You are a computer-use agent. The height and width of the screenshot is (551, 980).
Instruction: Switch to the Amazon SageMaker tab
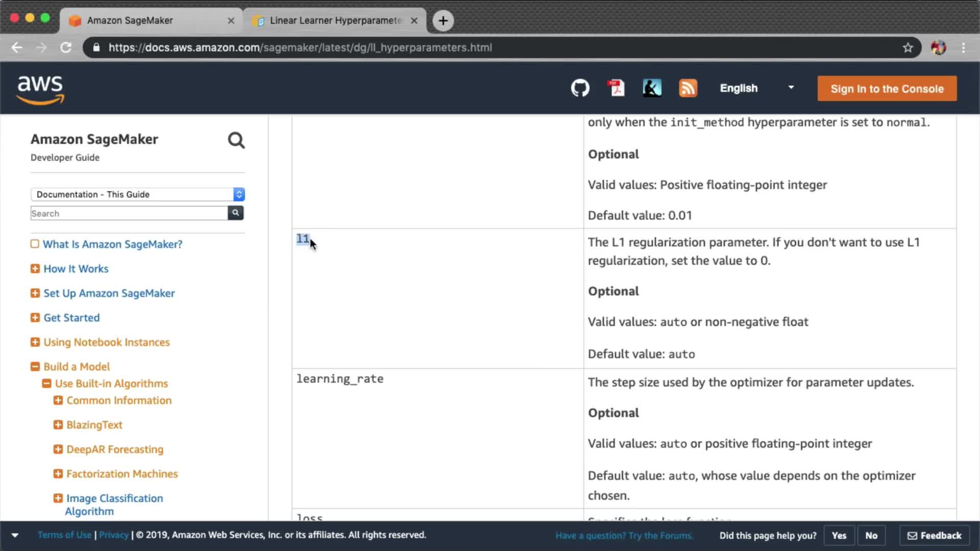click(x=130, y=20)
